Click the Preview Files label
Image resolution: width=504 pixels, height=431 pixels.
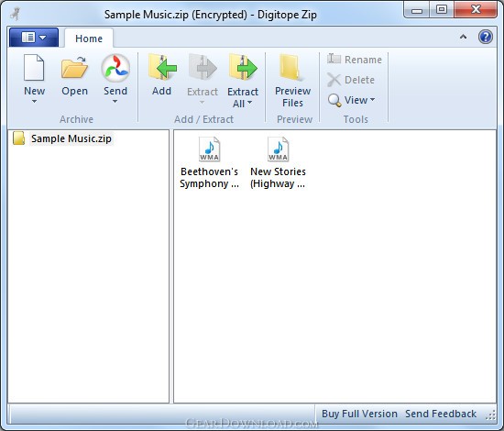click(x=293, y=97)
